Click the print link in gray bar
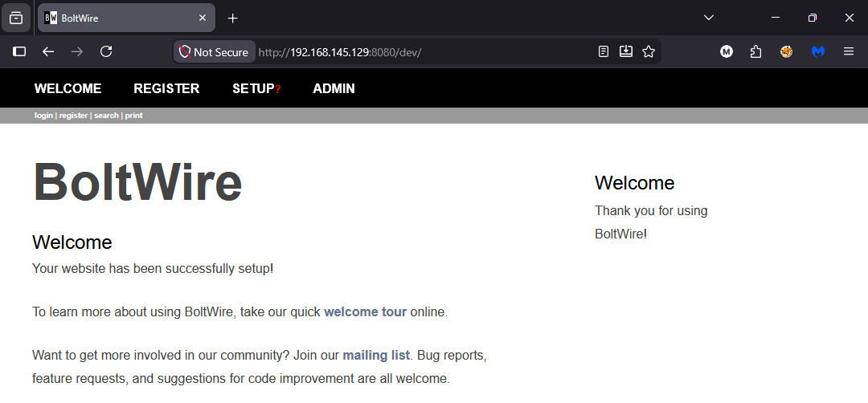The image size is (868, 403). (134, 116)
